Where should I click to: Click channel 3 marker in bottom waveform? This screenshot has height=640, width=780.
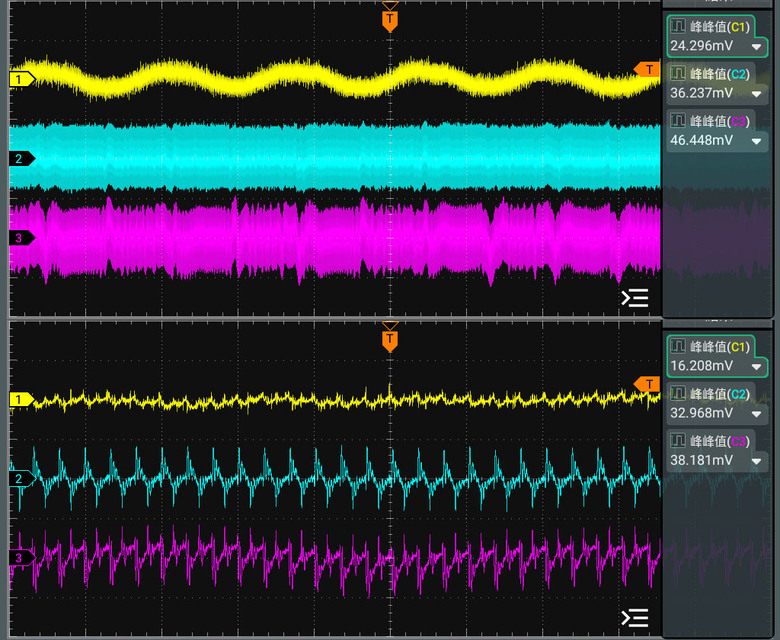pyautogui.click(x=22, y=557)
